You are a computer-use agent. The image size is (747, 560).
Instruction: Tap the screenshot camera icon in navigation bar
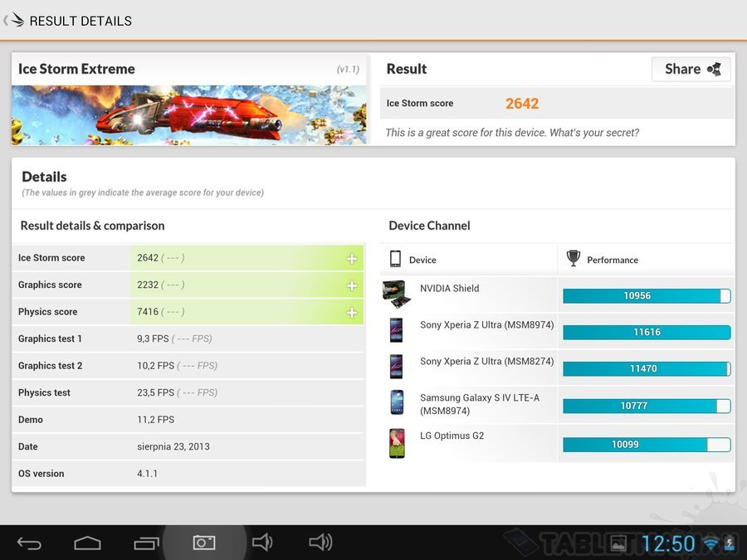(204, 543)
